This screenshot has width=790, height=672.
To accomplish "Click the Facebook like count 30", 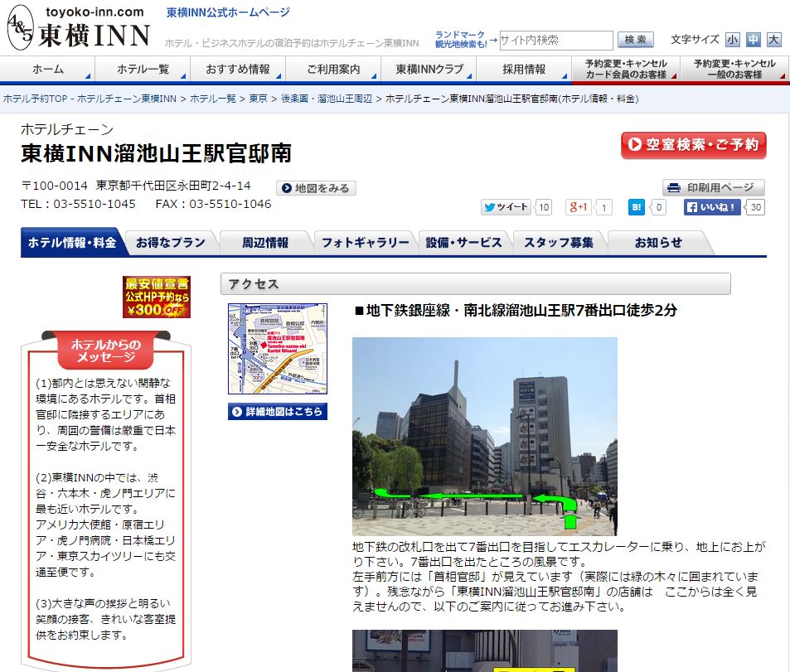I will tap(756, 207).
